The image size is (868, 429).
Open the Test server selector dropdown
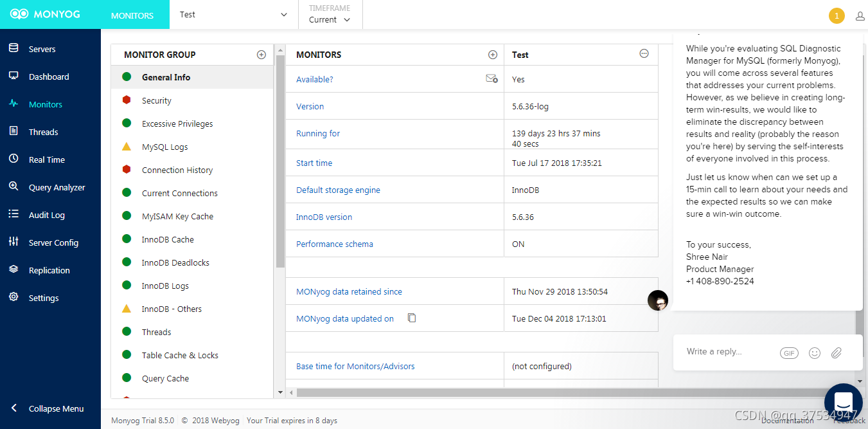[x=234, y=14]
